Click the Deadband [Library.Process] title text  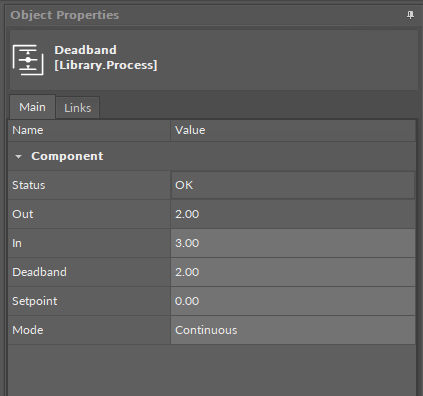click(x=106, y=58)
